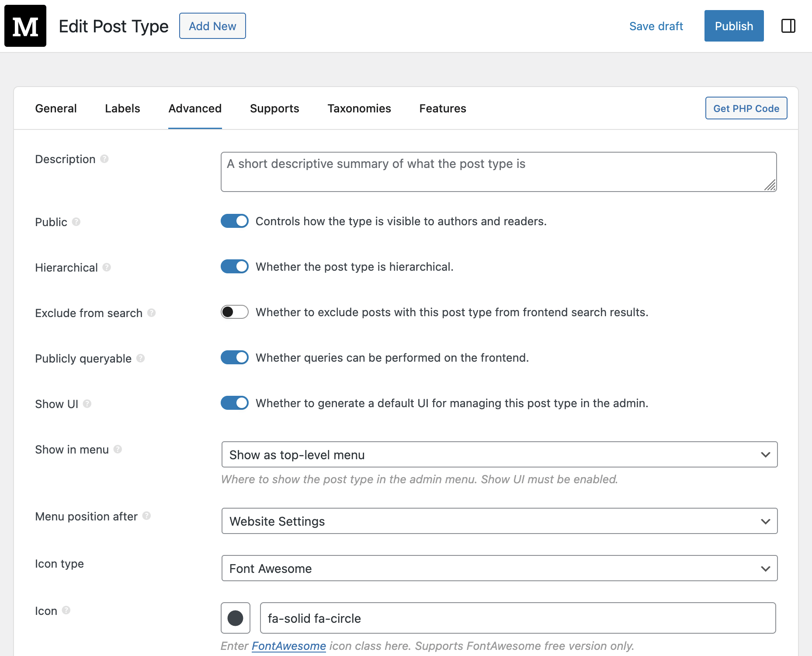812x656 pixels.
Task: Open the Show in menu dropdown
Action: 499,455
